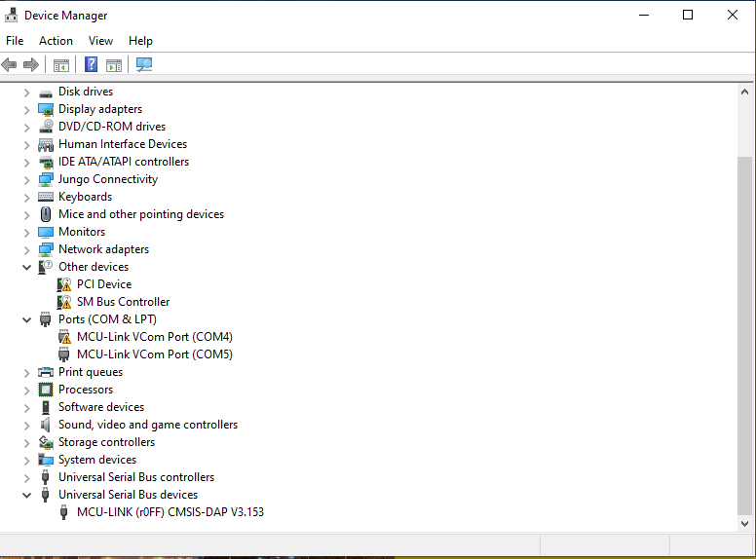Click the MCU-Link COM5 port icon
This screenshot has width=756, height=559.
tap(63, 354)
